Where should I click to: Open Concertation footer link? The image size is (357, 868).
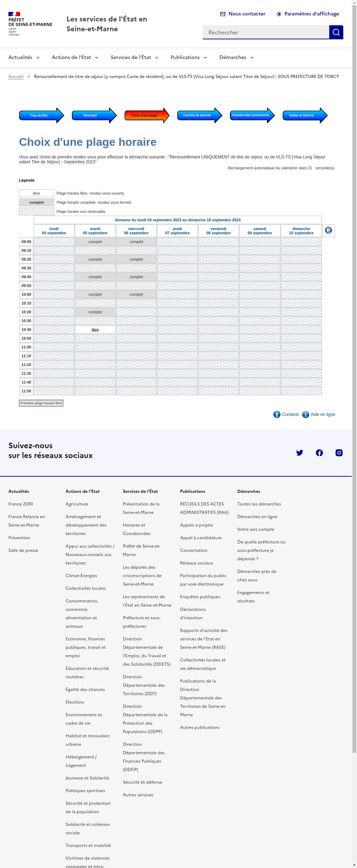[x=194, y=550]
